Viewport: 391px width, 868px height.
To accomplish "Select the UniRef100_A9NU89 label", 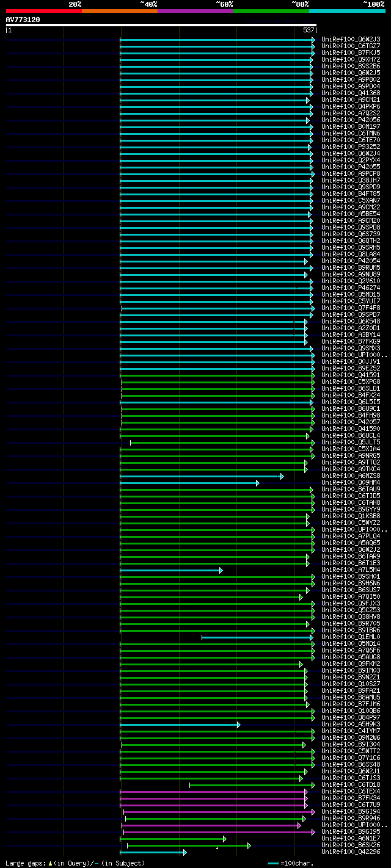I will point(351,274).
